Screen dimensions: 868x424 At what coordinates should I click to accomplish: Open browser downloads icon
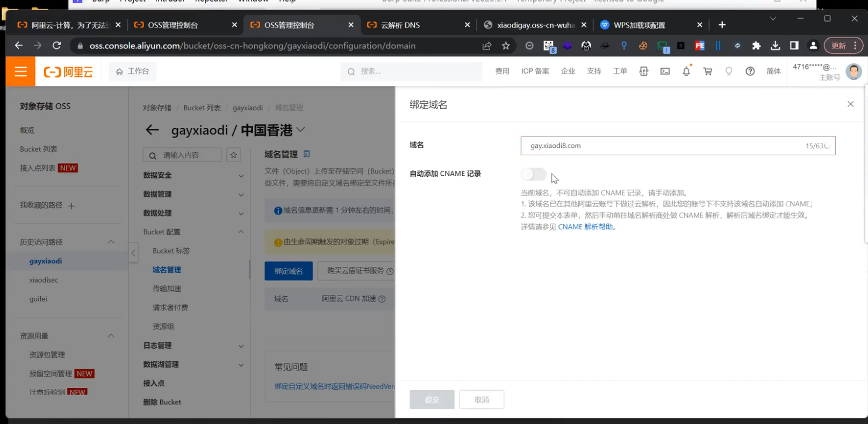(x=775, y=46)
